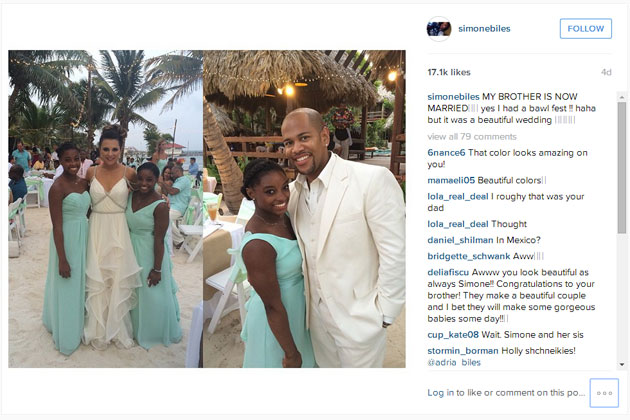Screen dimensions: 630x420
Task: Click the 17.1k likes count
Action: click(449, 72)
